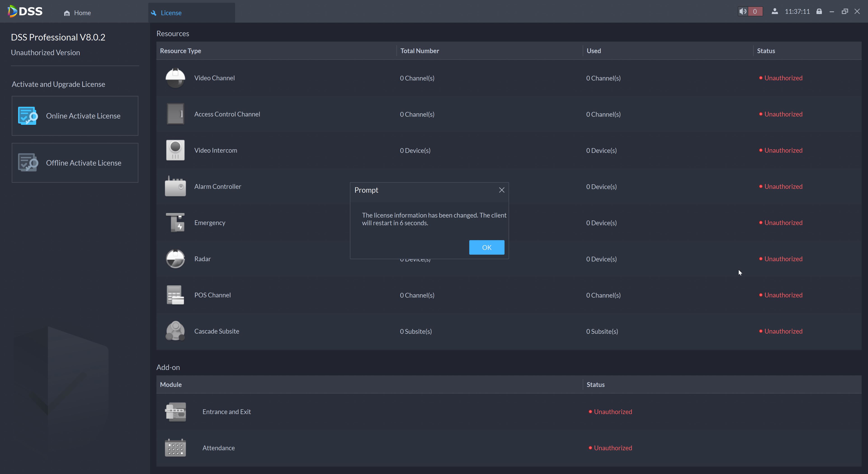Image resolution: width=868 pixels, height=474 pixels.
Task: Click the user account icon
Action: [775, 12]
